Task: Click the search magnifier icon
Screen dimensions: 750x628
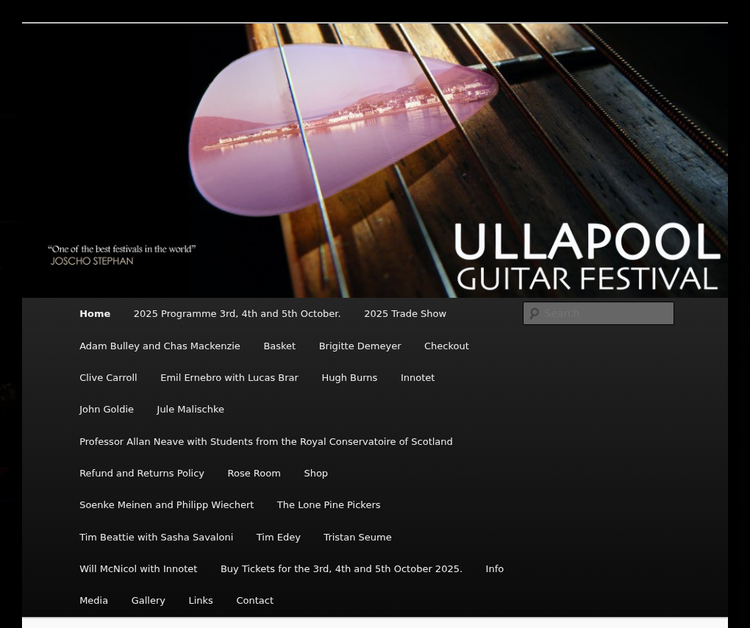Action: click(x=534, y=314)
